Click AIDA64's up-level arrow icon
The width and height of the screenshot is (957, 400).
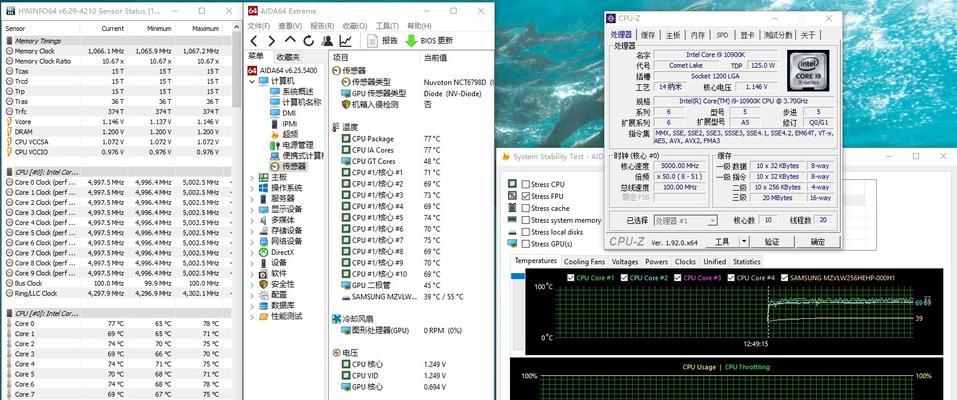291,40
